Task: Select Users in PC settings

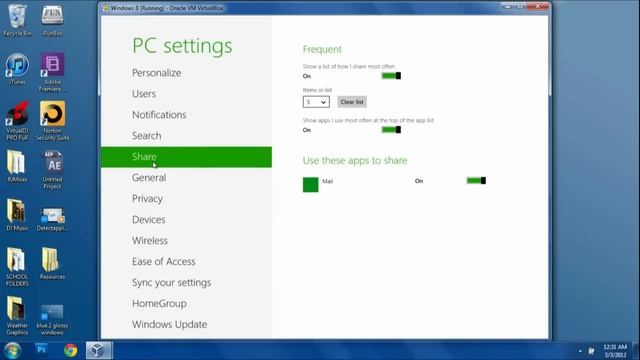Action: pos(144,93)
